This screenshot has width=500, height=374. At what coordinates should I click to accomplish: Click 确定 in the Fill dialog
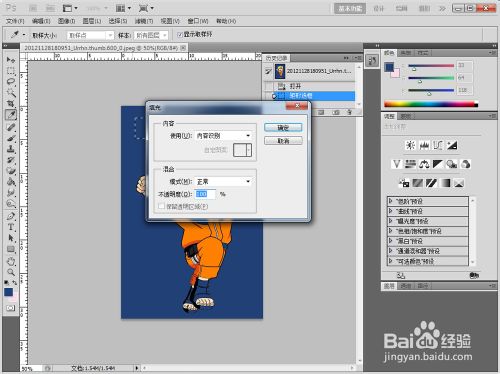coord(283,127)
